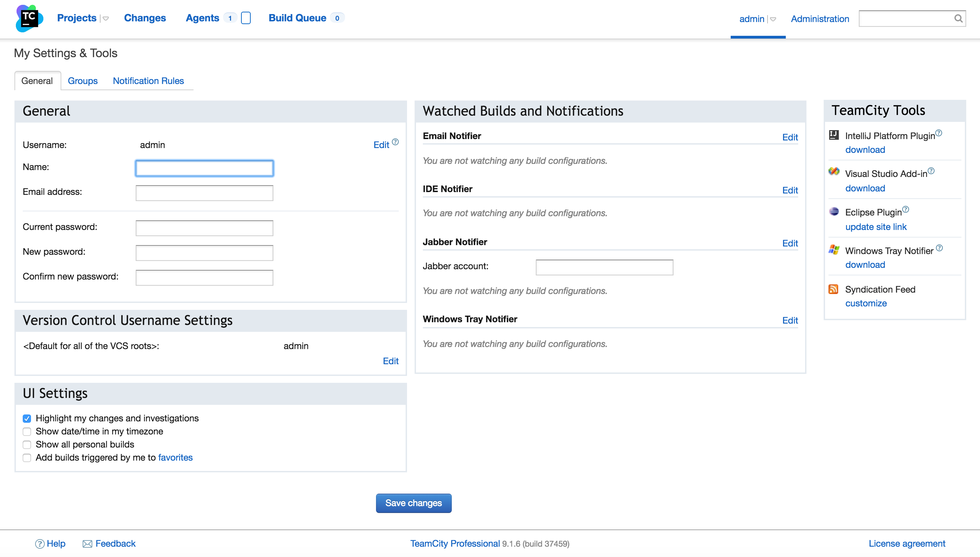
Task: Focus the Current password field
Action: coord(204,228)
